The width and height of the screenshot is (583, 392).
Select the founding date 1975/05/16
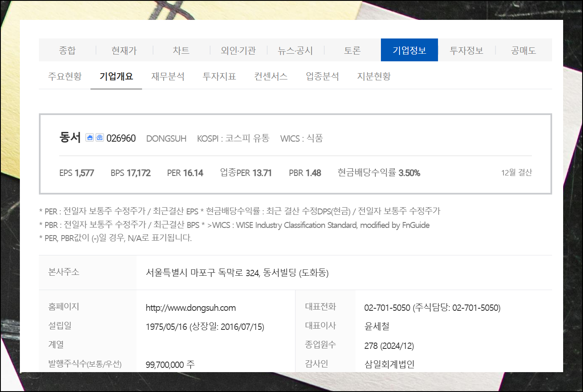coord(166,327)
